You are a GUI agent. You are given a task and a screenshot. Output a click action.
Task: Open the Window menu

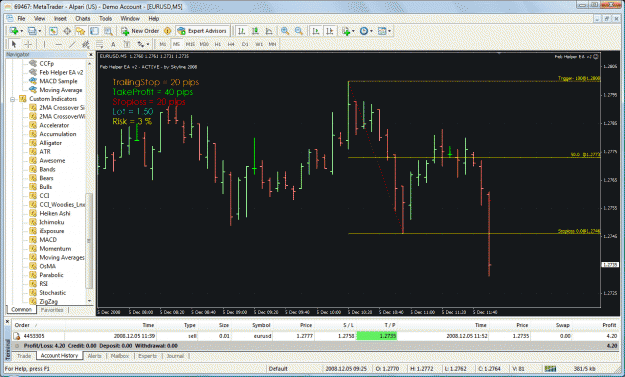coord(130,18)
